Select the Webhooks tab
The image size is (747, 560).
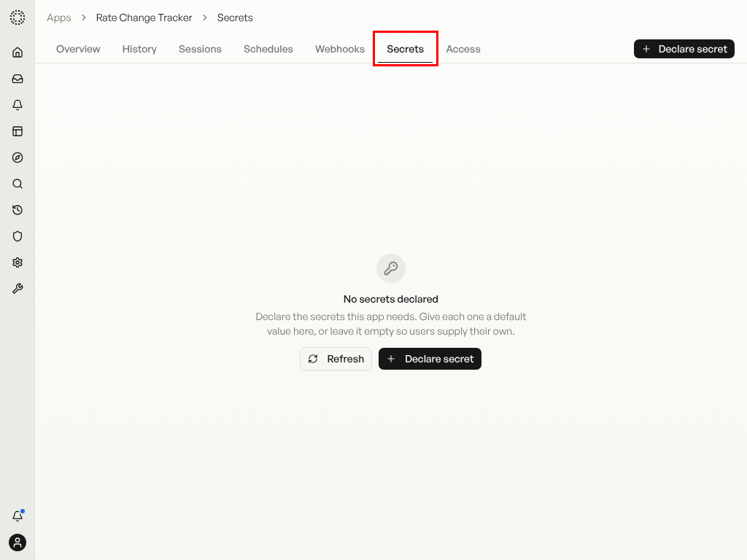point(340,49)
